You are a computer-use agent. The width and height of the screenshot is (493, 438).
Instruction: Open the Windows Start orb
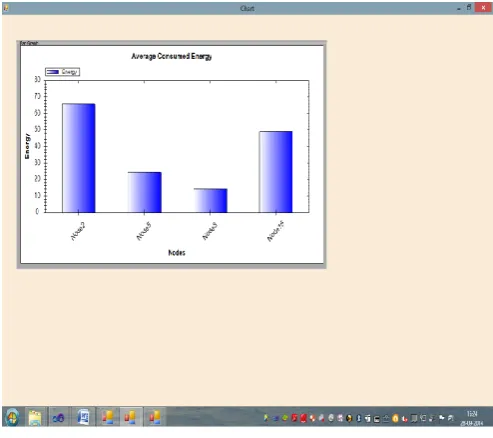(12, 417)
